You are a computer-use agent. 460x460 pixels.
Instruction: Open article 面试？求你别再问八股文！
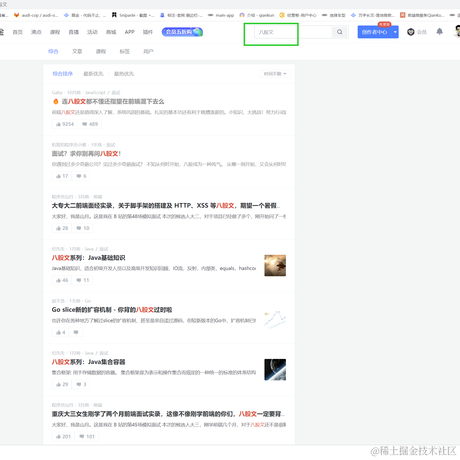(x=86, y=154)
